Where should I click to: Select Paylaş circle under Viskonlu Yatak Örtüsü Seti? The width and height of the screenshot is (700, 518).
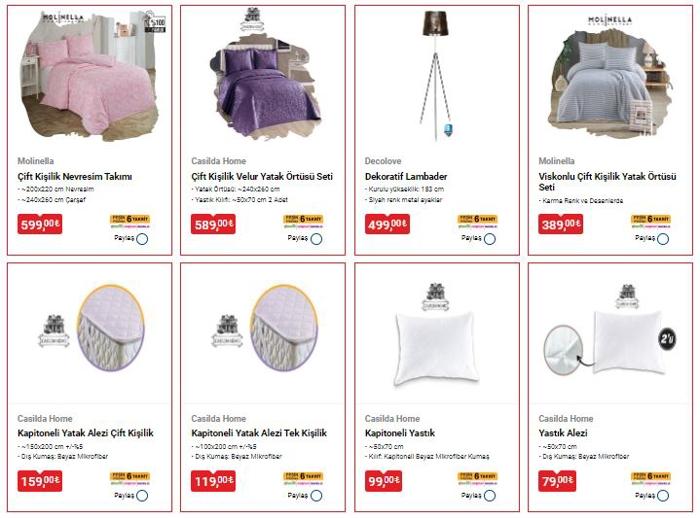663,239
